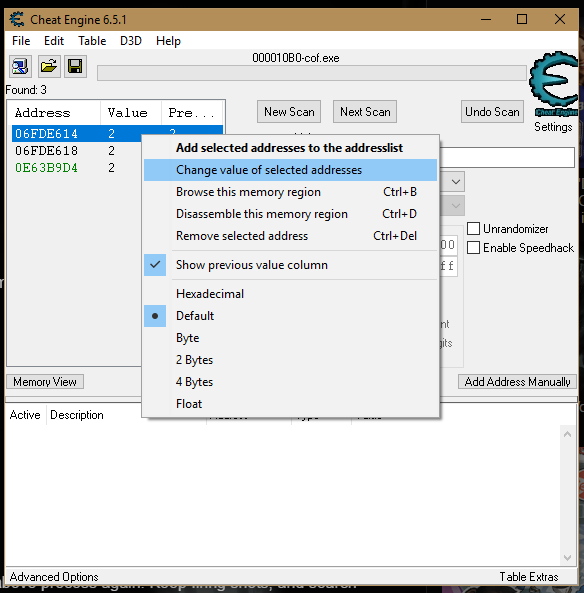Open the process list icon
This screenshot has width=584, height=593.
coord(20,67)
